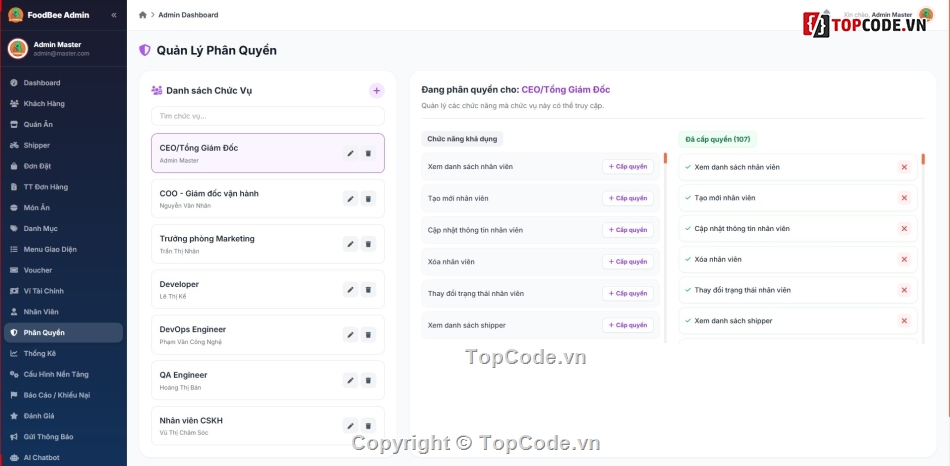
Task: Revoke granted permission Xem danh sách shipper
Action: point(904,321)
